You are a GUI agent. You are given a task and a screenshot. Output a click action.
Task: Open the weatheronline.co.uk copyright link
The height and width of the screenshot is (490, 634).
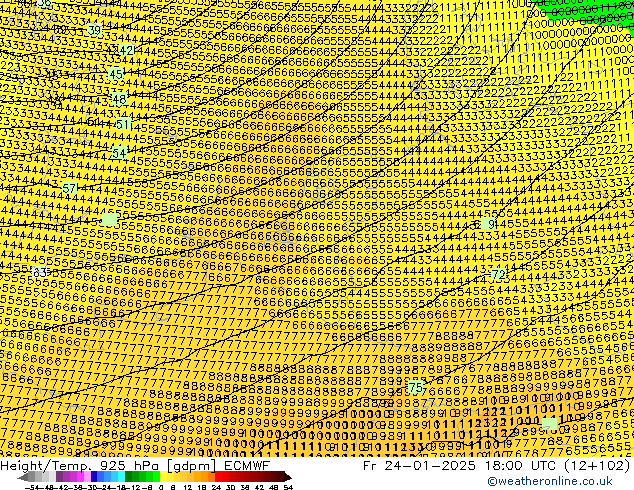pos(549,481)
